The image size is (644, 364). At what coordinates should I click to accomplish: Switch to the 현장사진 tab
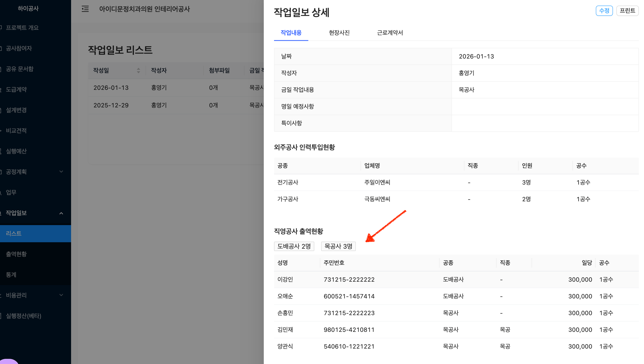[x=339, y=33]
